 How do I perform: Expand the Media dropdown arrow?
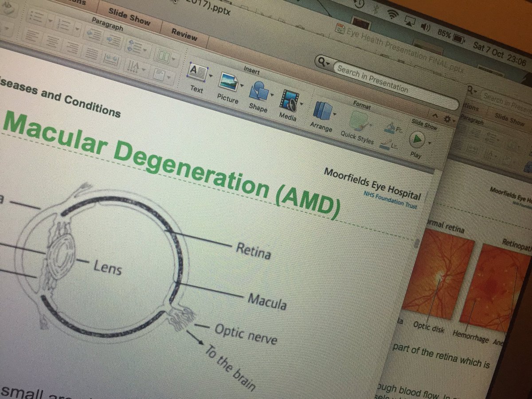coord(302,104)
